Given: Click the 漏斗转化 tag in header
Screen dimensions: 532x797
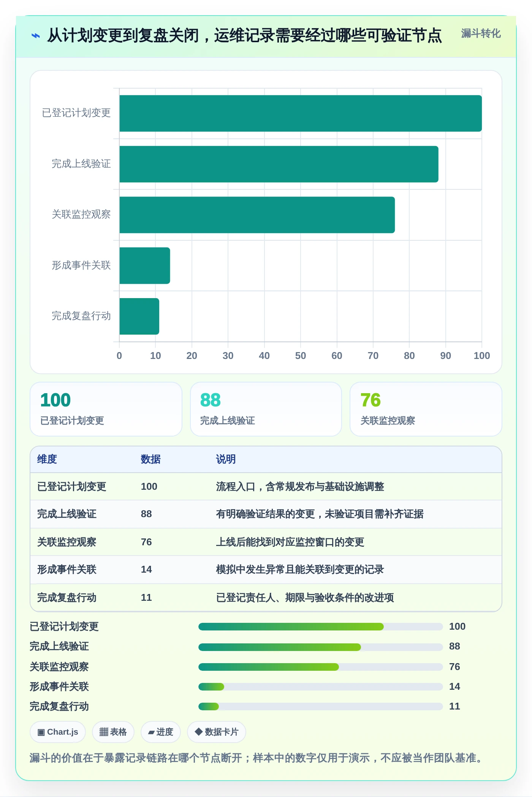Looking at the screenshot, I should [481, 33].
